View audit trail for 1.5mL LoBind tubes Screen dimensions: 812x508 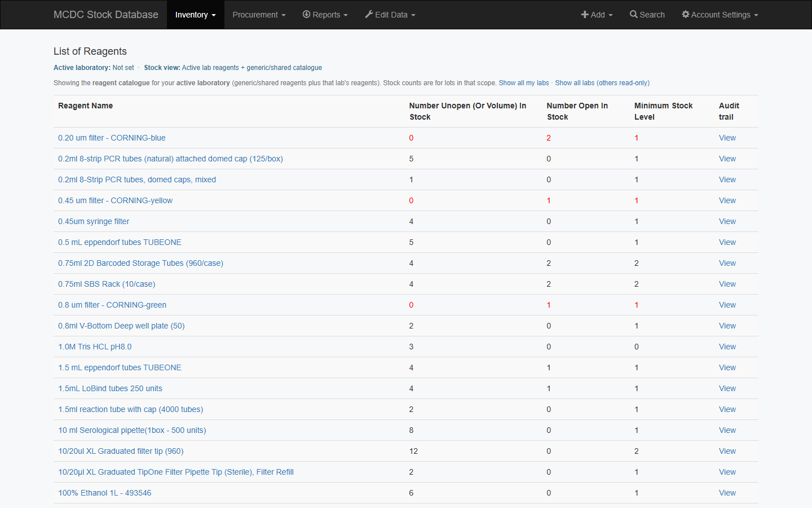[727, 388]
